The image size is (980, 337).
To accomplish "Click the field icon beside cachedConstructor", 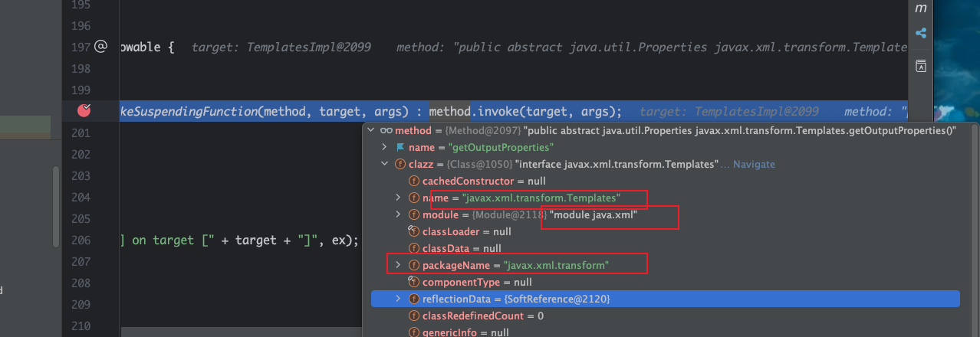I will click(x=414, y=181).
